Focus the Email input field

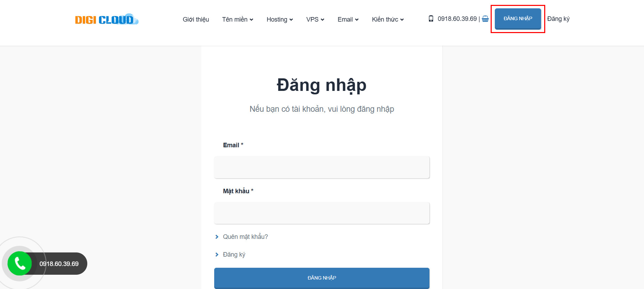click(322, 167)
